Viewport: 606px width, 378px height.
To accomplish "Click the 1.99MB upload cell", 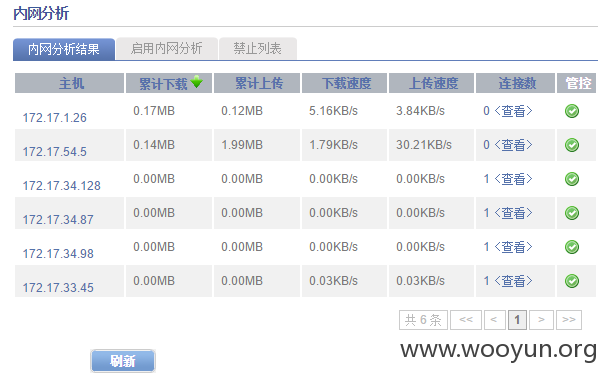I will (x=242, y=145).
